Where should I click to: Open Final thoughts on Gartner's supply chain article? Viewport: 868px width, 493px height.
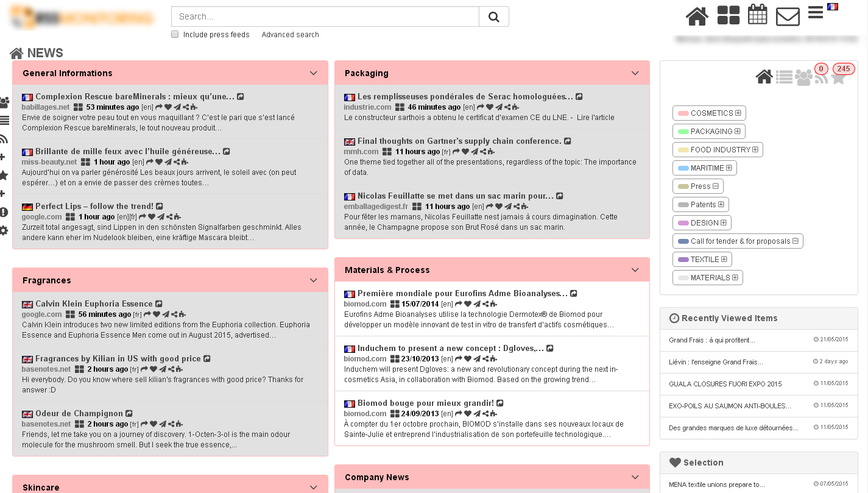tap(459, 141)
